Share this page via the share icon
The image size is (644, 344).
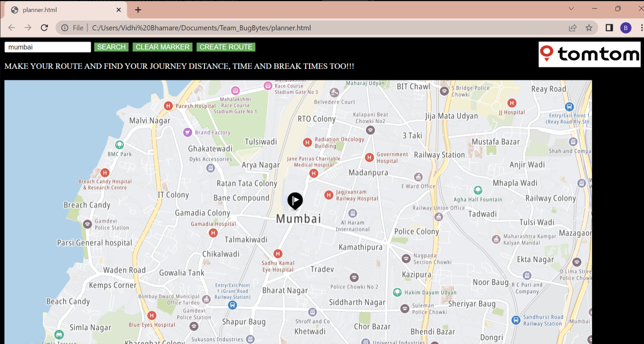tap(573, 28)
